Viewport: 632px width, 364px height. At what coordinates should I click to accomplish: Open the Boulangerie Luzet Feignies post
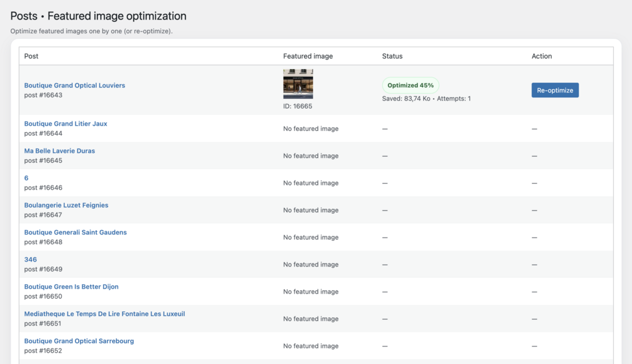tap(66, 205)
